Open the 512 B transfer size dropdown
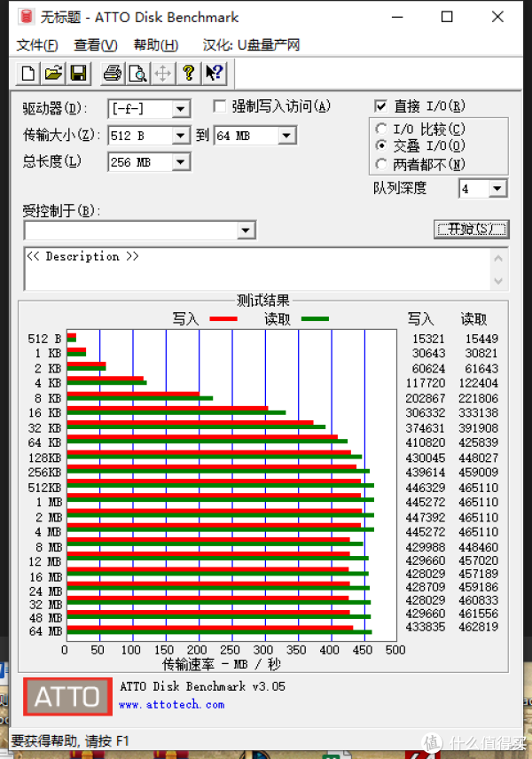Screen dimensions: 532x759 [181, 136]
